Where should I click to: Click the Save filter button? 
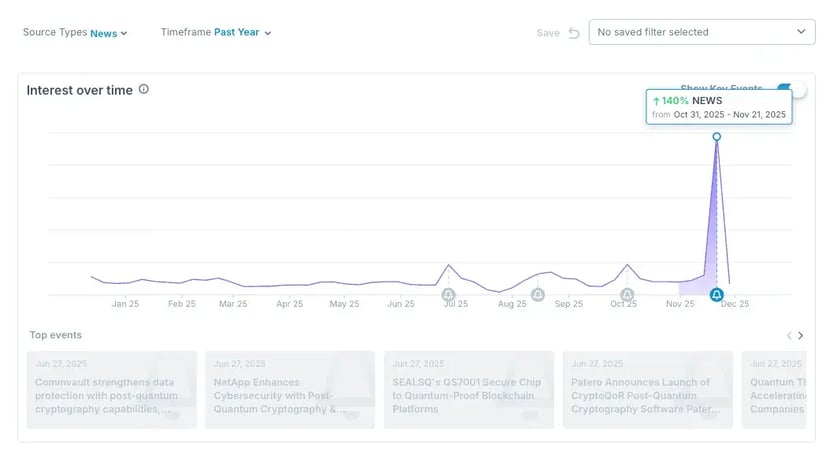(x=548, y=33)
